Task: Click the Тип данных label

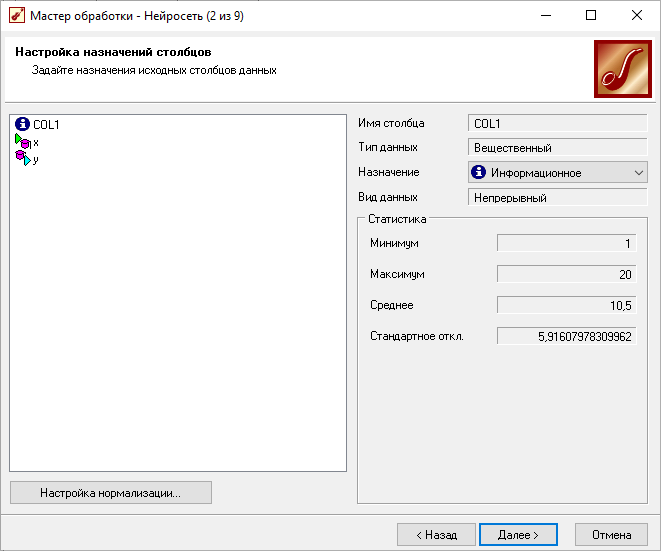Action: pyautogui.click(x=388, y=147)
